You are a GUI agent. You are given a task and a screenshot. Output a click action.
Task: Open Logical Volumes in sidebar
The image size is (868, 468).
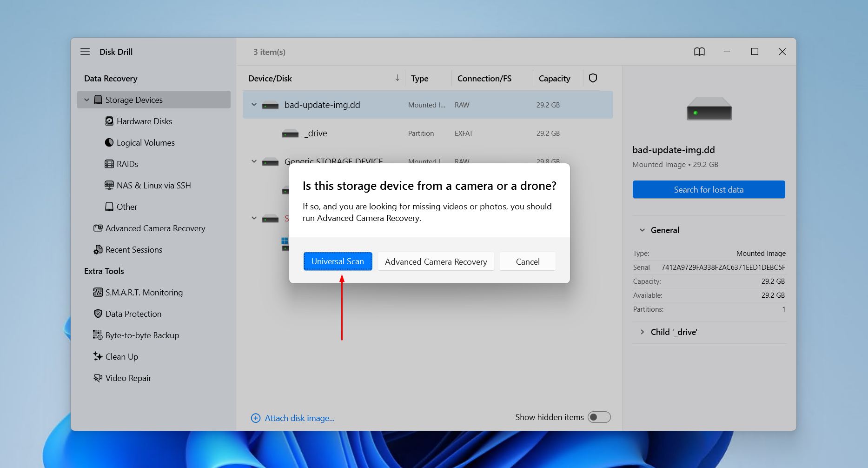[146, 142]
